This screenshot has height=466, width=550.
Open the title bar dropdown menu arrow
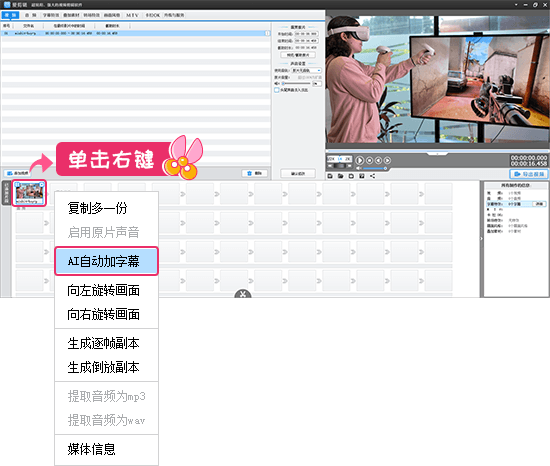pos(516,5)
